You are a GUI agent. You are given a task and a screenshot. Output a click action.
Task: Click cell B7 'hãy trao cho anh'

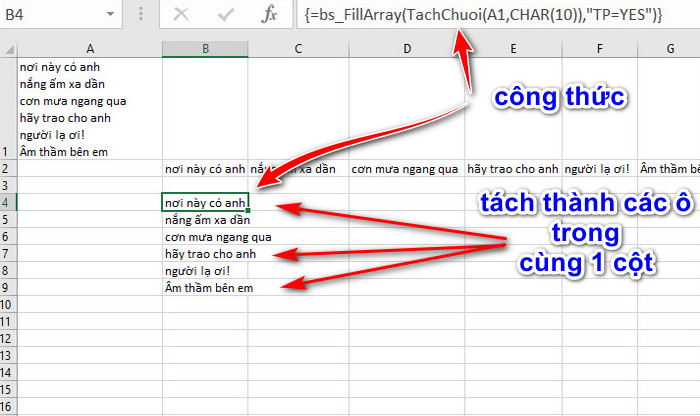(x=205, y=253)
